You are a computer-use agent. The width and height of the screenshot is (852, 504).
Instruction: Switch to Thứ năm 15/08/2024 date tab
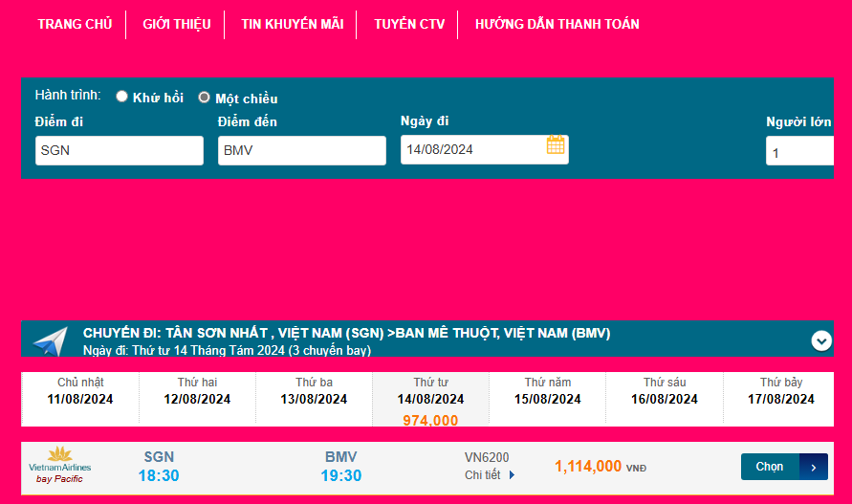coord(548,392)
